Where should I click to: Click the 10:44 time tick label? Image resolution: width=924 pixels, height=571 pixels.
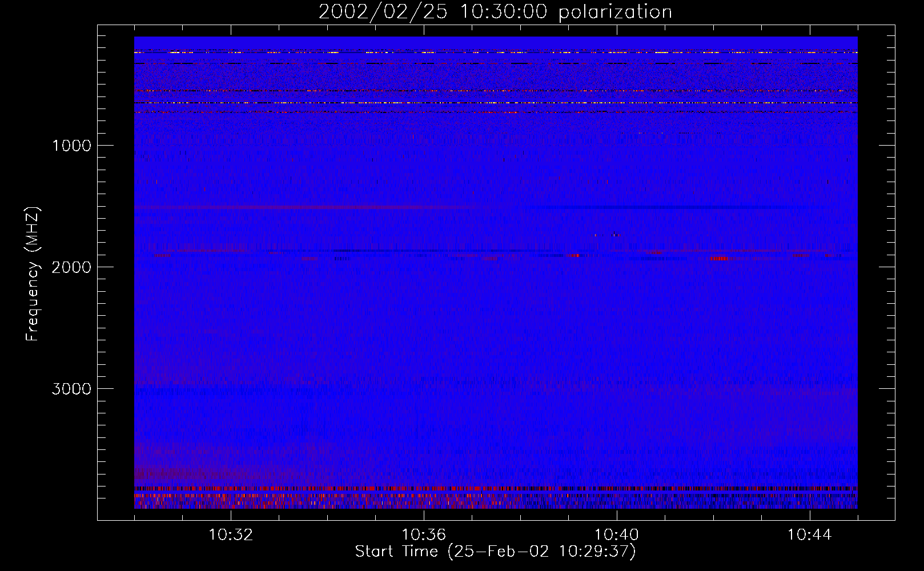coord(810,535)
